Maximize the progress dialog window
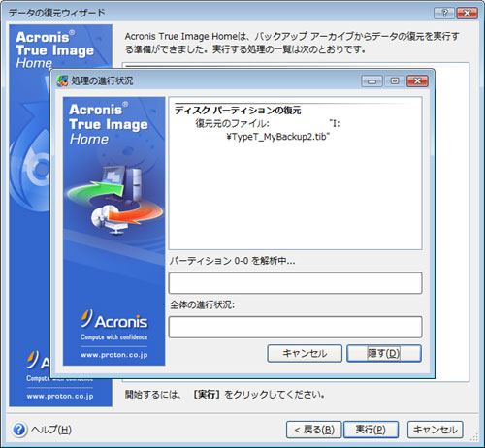 tap(395, 81)
